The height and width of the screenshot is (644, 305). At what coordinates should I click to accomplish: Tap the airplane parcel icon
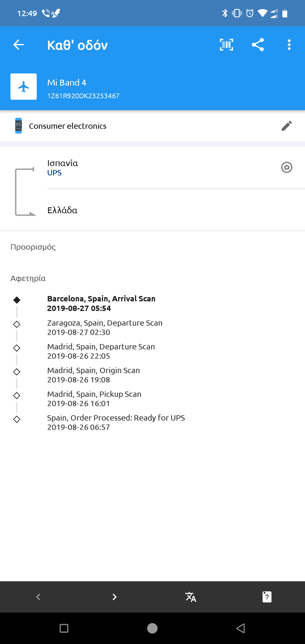tap(24, 87)
